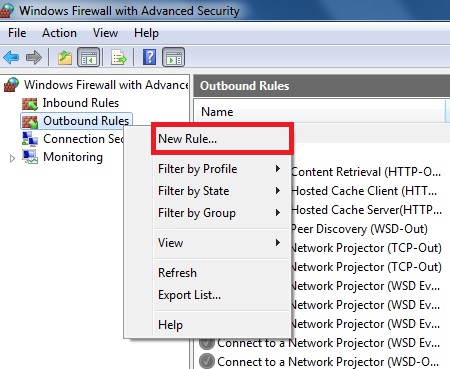Click the Export List toolbar icon

[119, 57]
